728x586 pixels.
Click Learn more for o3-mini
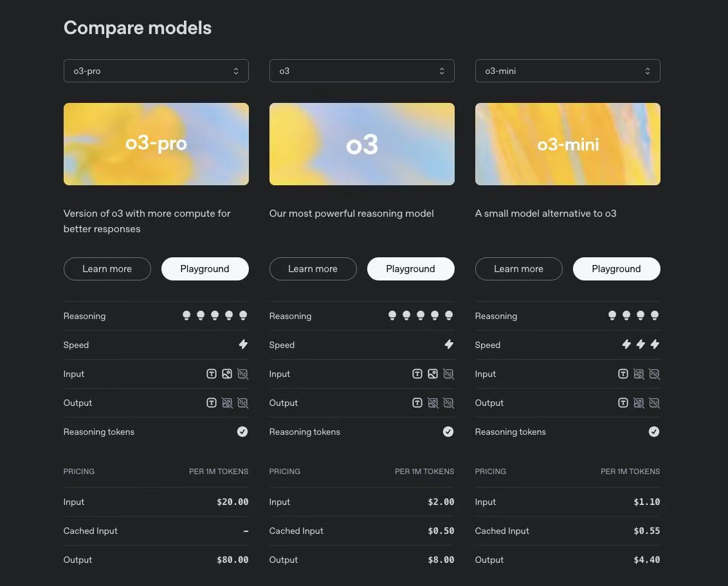click(518, 268)
